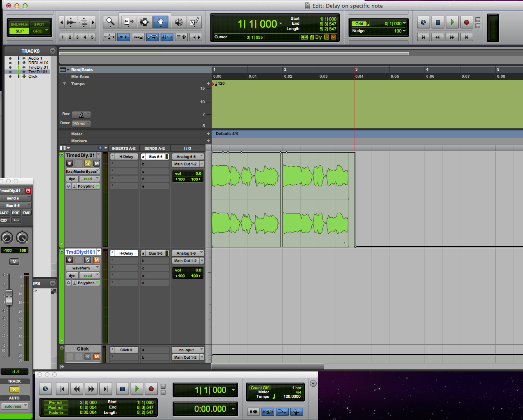The height and width of the screenshot is (420, 523).
Task: Collapse the Tempo ruler editor triangle
Action: (x=64, y=84)
